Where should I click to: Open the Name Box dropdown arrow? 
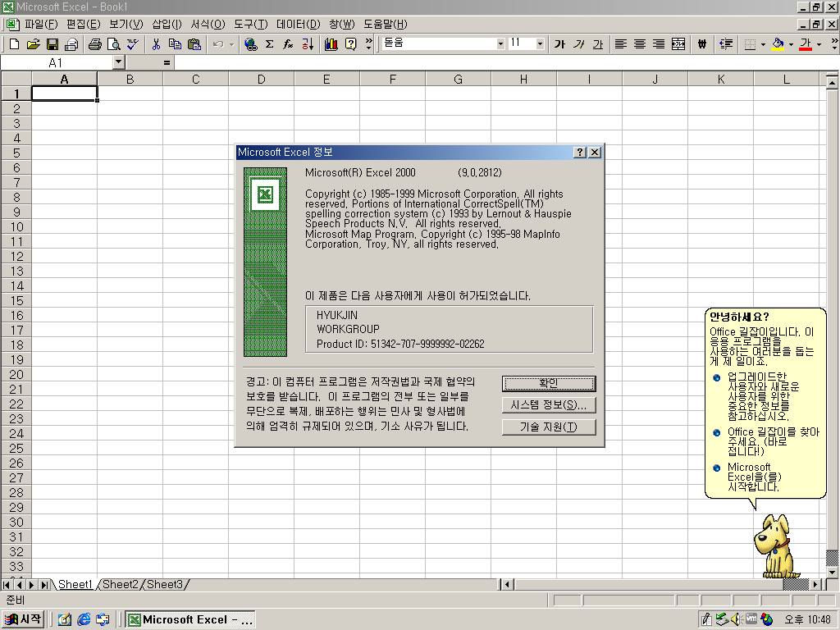[119, 62]
